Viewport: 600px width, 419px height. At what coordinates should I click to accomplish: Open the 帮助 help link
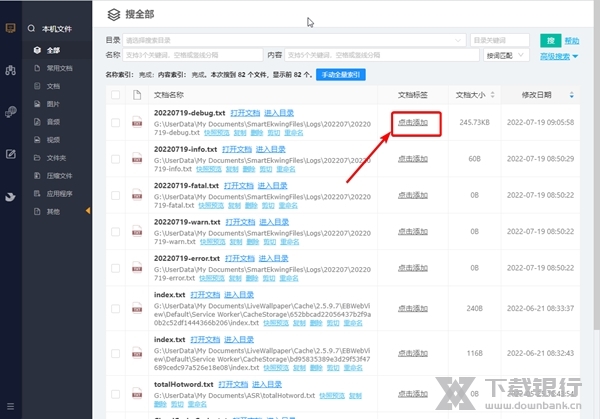[572, 41]
